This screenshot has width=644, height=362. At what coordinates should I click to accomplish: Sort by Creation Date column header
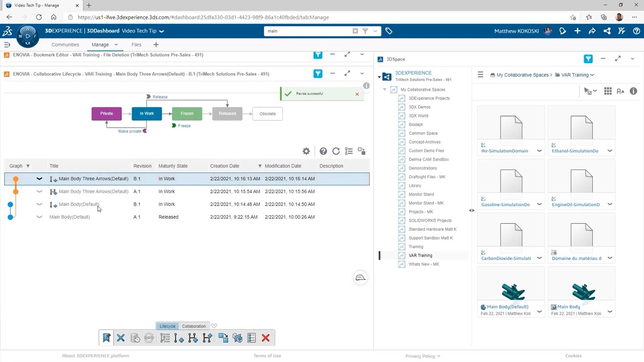pos(224,166)
